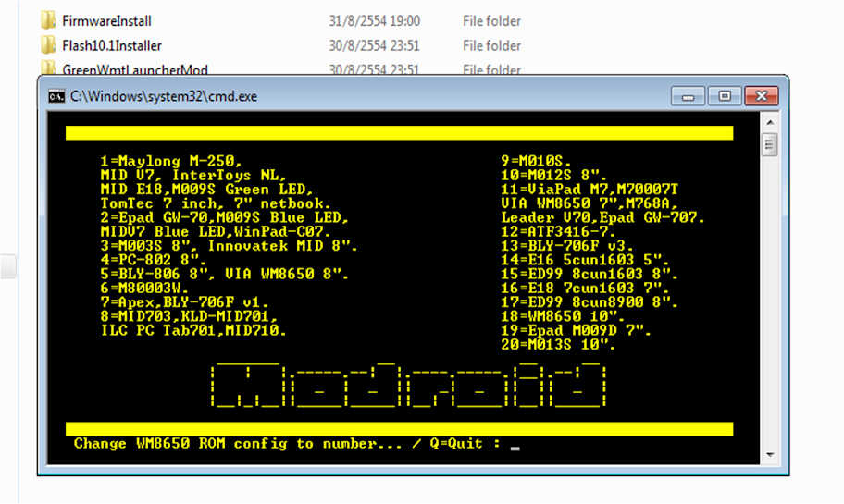
Task: Click the line TomTec 7 inch, 7" netbook
Action: pyautogui.click(x=216, y=203)
